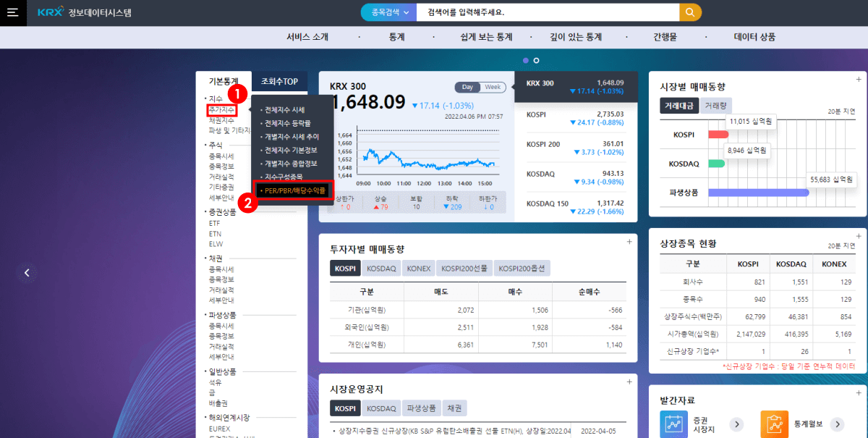Select 개별지수 종합정보 from the submenu
The image size is (868, 438).
tap(289, 164)
